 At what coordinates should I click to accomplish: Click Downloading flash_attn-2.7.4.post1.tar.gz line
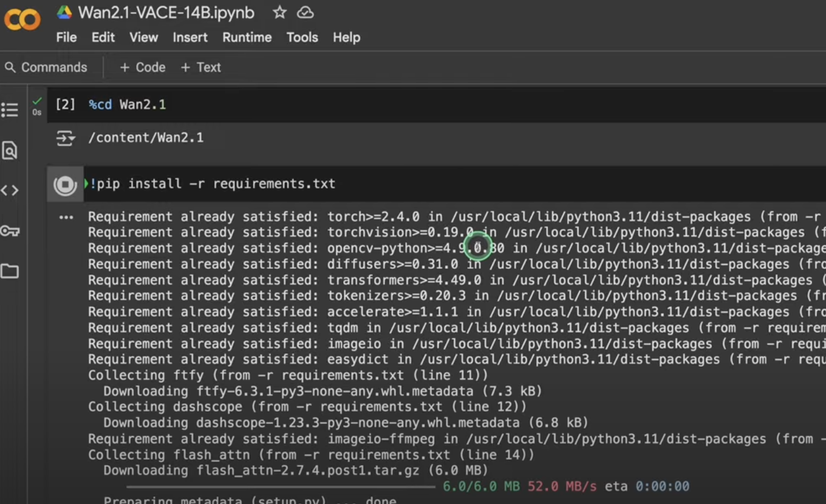point(296,470)
